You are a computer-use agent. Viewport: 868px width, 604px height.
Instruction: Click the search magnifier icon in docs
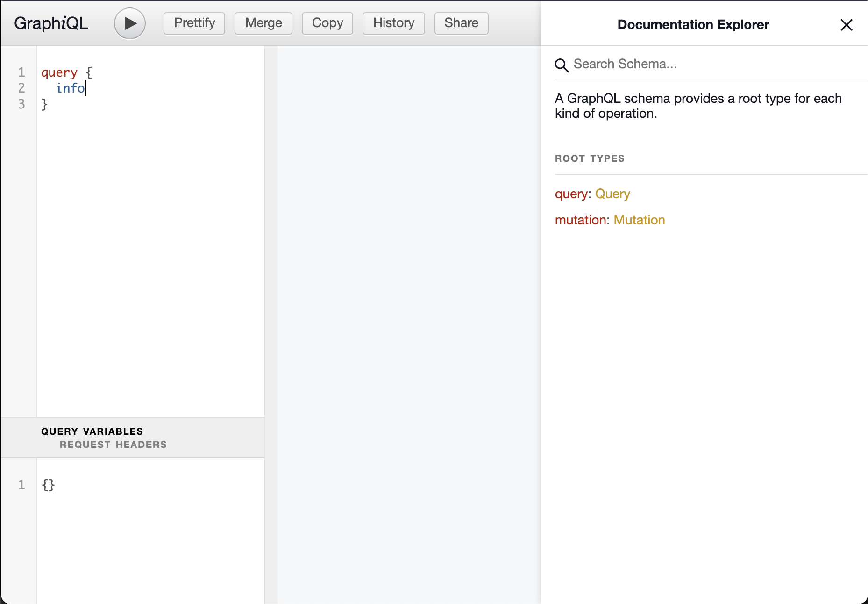tap(562, 65)
